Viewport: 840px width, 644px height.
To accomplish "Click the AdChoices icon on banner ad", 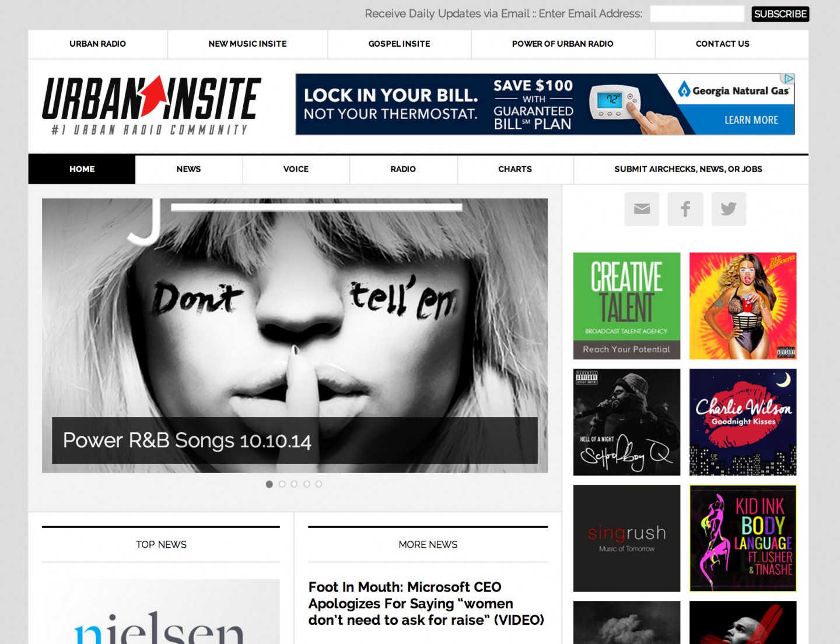I will point(788,79).
